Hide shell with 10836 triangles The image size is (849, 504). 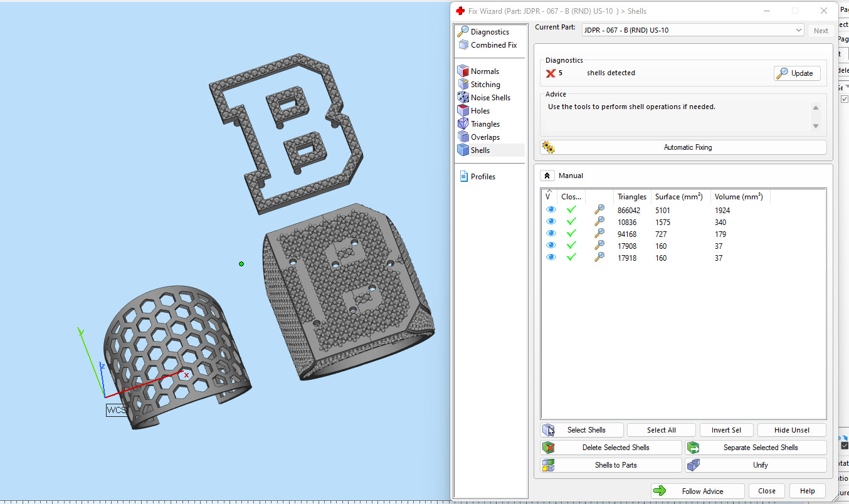(551, 222)
